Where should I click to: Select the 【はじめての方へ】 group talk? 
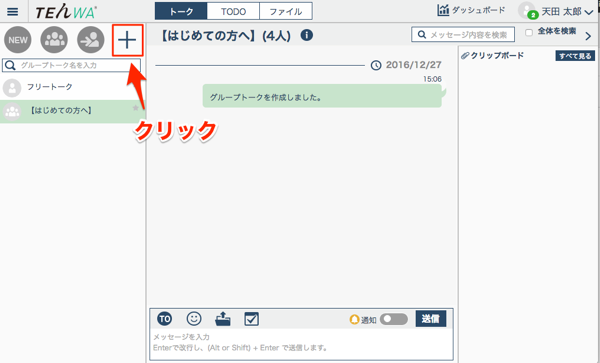point(73,111)
